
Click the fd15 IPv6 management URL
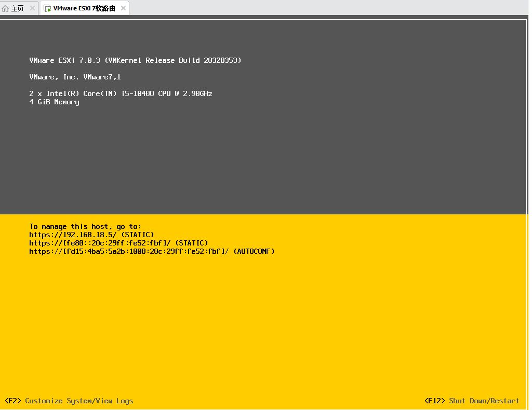coord(129,251)
